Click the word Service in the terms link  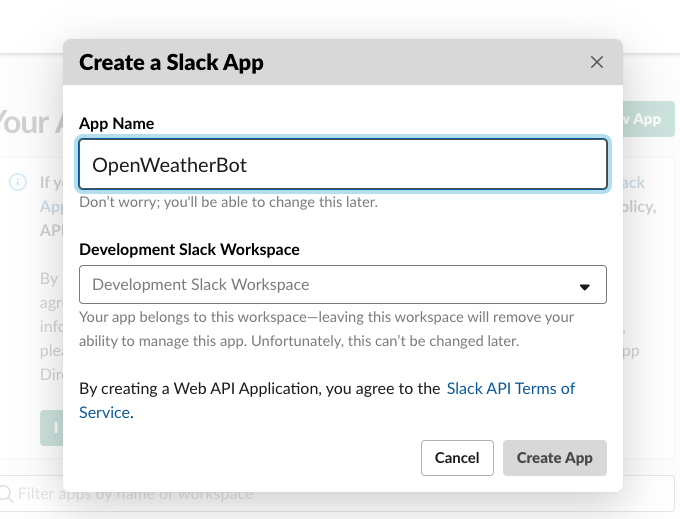(104, 412)
